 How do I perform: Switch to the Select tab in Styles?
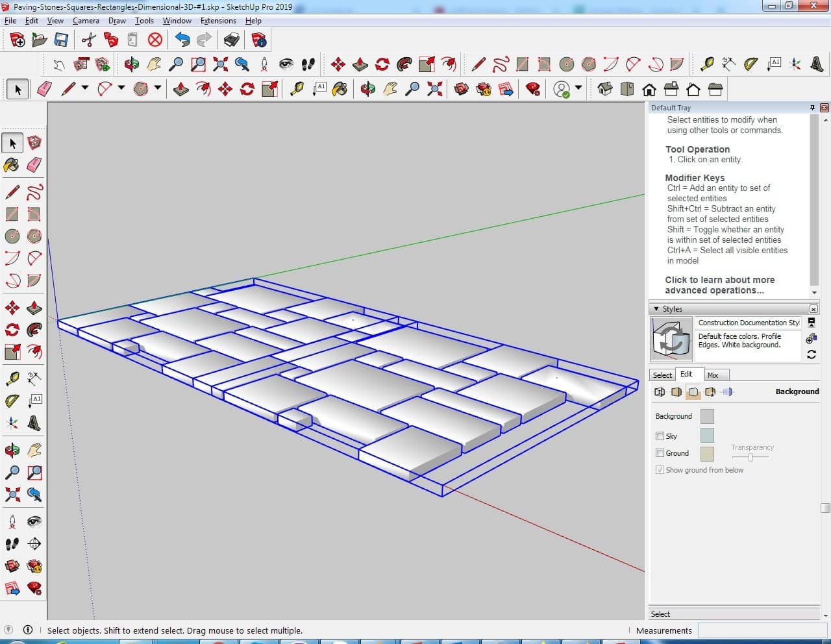tap(662, 375)
